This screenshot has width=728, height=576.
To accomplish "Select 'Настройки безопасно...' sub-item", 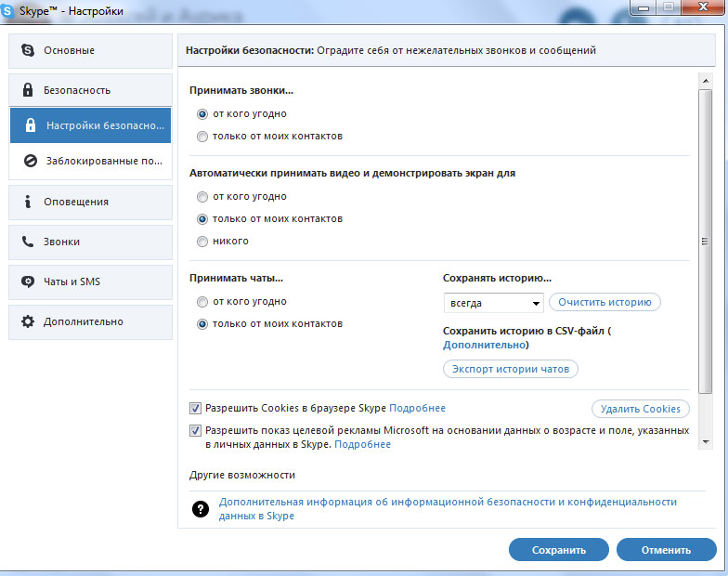I will [91, 125].
